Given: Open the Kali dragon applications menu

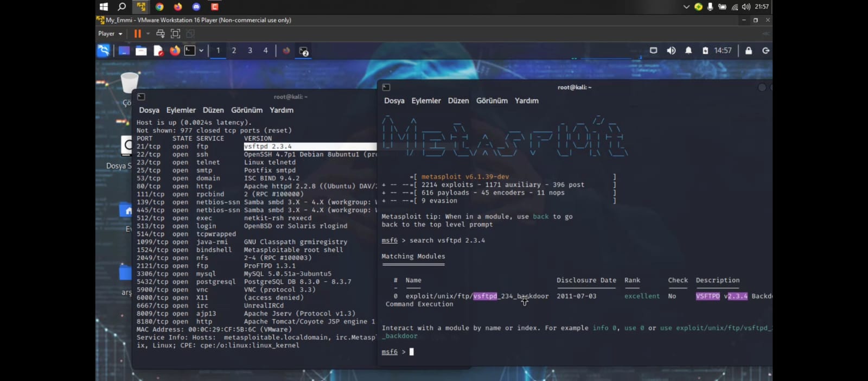Looking at the screenshot, I should click(103, 50).
